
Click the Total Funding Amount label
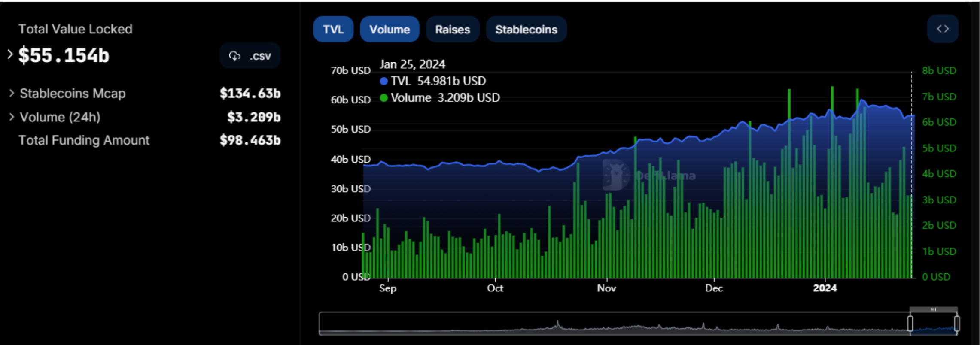pos(84,140)
